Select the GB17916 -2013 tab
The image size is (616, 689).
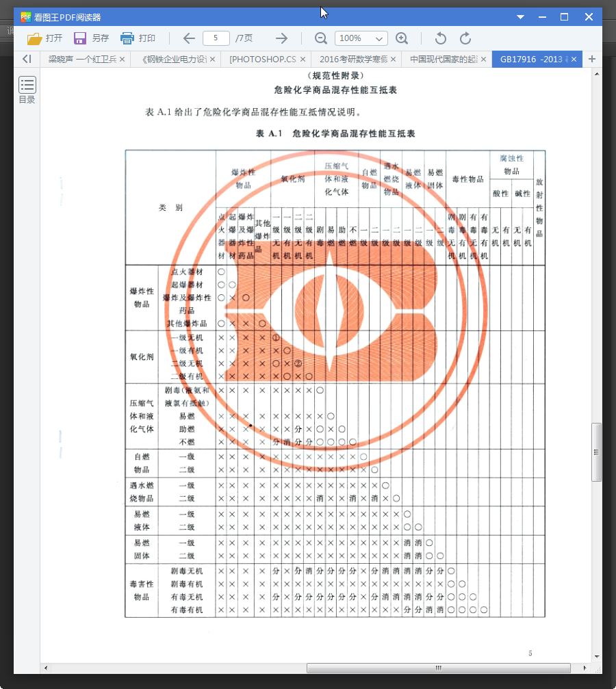pyautogui.click(x=532, y=60)
